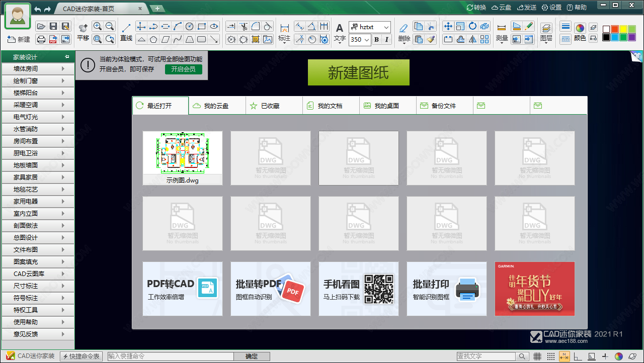Toggle crosshair cursor in status bar
644x363 pixels.
coord(605,356)
